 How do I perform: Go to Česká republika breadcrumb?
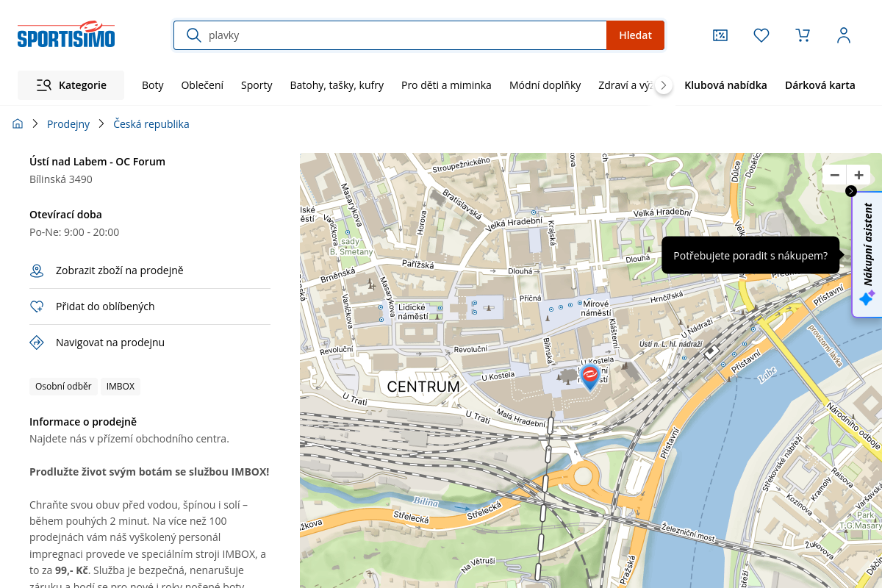pos(151,123)
